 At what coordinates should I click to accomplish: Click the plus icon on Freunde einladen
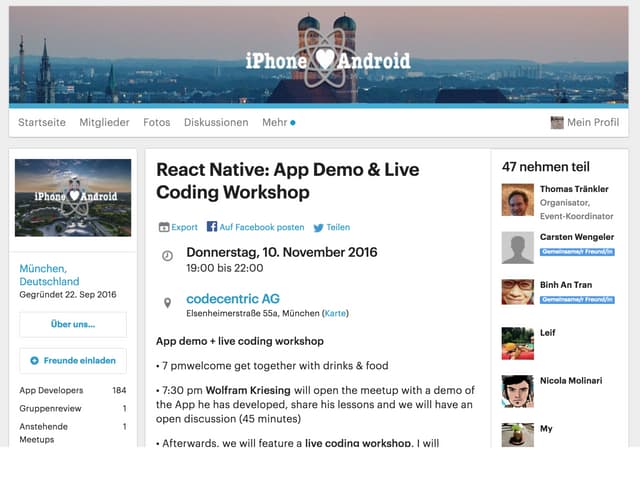tap(35, 360)
